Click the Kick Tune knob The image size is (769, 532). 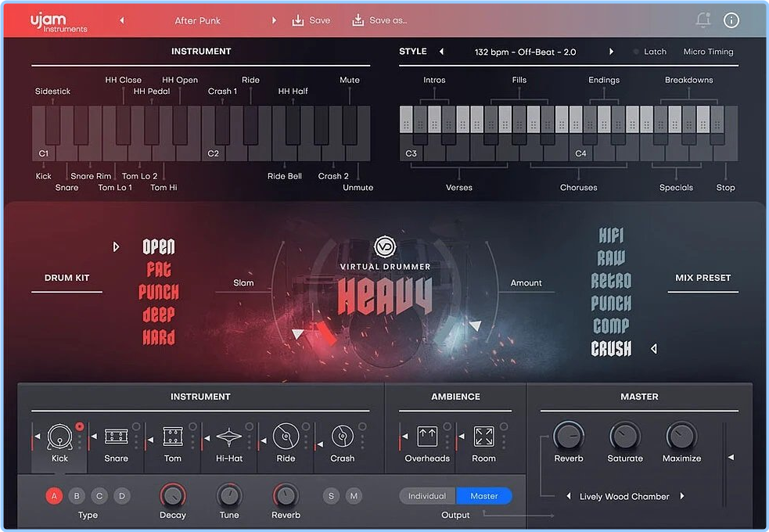point(229,495)
